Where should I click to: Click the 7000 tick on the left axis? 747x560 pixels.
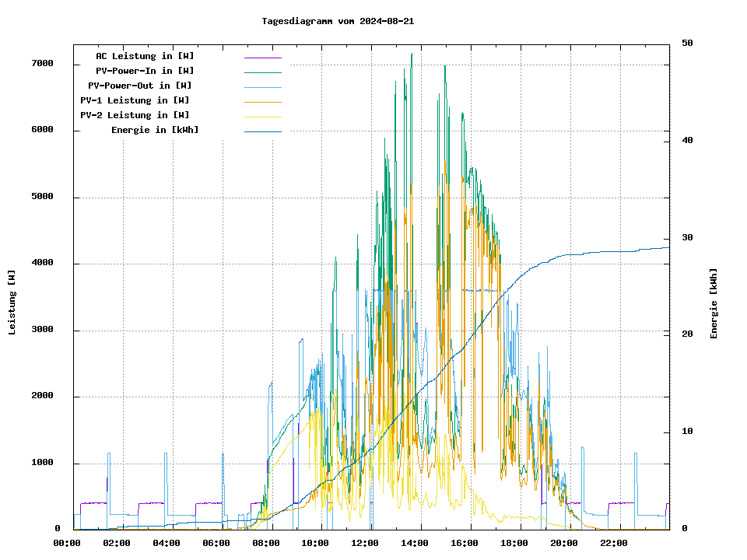point(42,64)
